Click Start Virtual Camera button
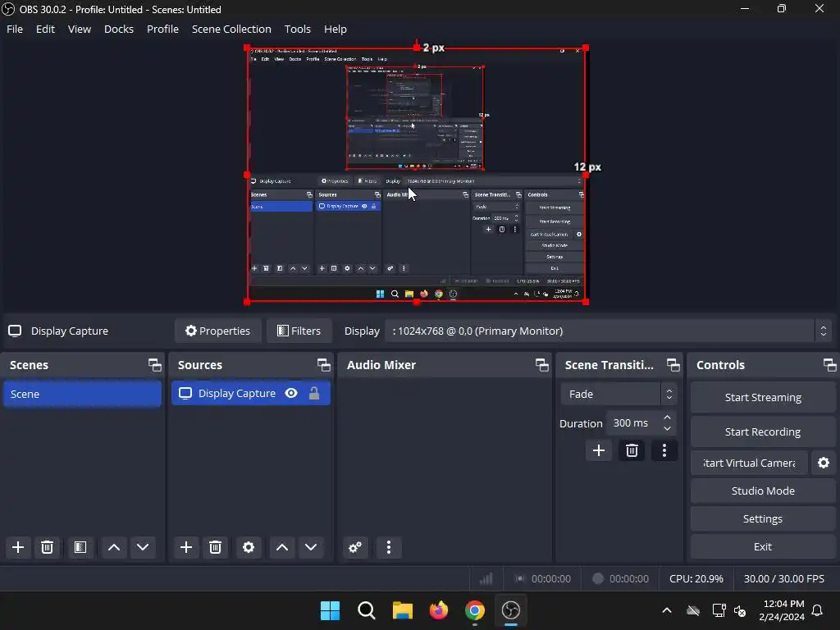Viewport: 840px width, 630px height. [x=749, y=463]
